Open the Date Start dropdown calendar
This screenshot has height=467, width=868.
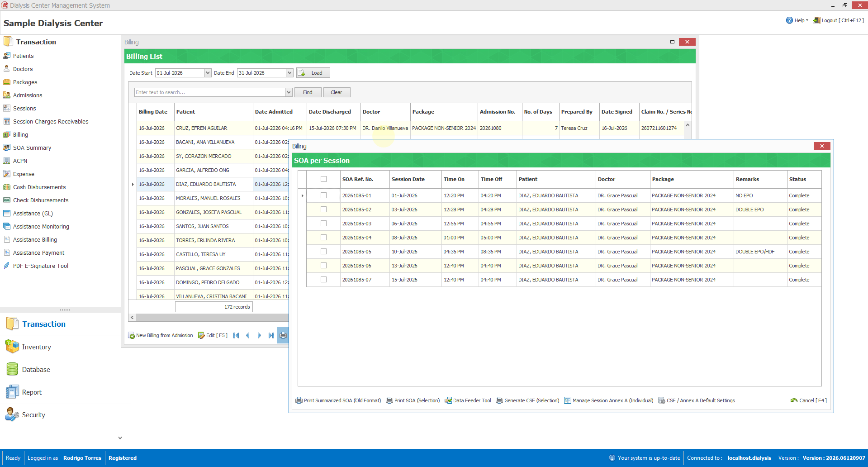click(208, 73)
